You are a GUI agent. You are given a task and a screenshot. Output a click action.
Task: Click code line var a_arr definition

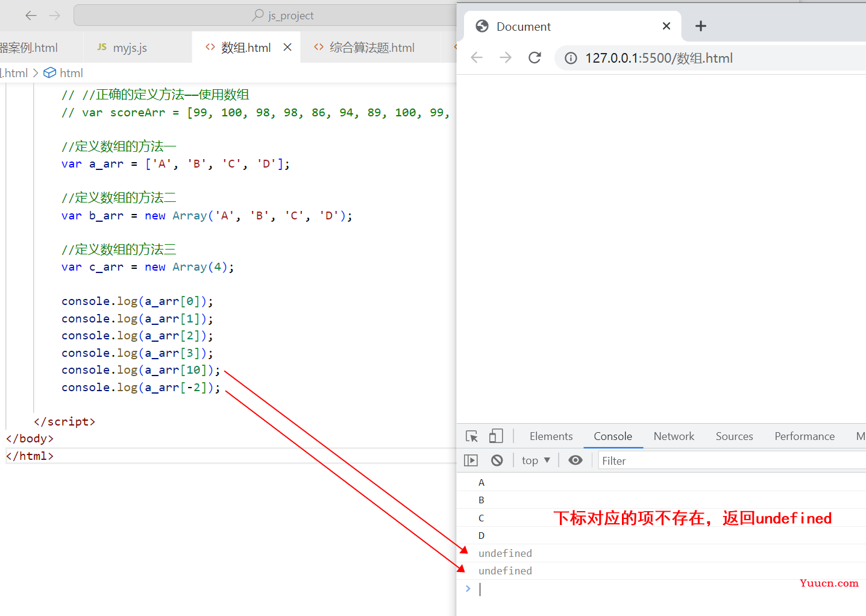tap(175, 164)
